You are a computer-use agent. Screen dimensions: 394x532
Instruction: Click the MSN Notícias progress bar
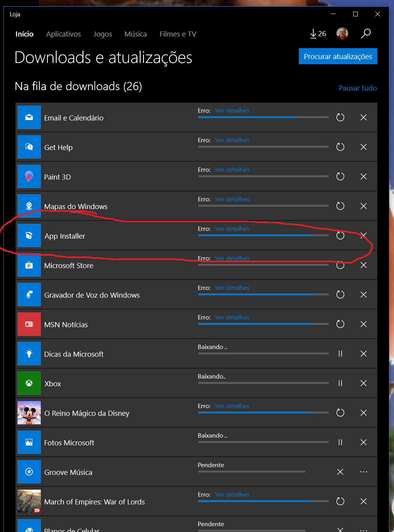click(x=263, y=324)
